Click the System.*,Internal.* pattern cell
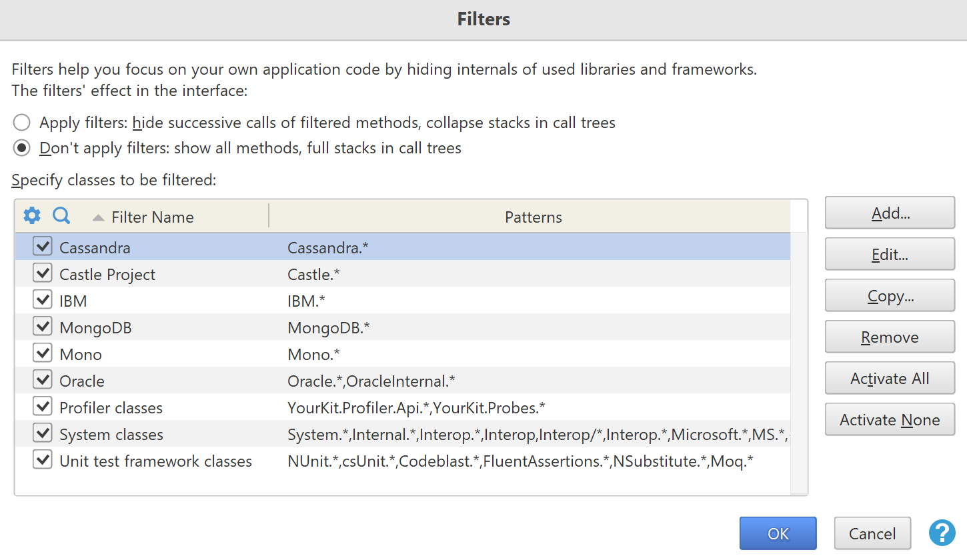This screenshot has height=560, width=967. pos(539,435)
